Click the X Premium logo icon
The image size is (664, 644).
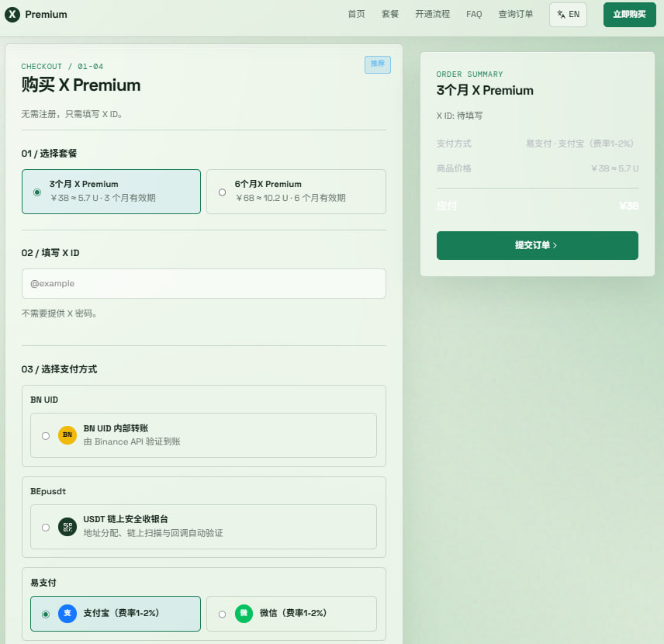12,15
